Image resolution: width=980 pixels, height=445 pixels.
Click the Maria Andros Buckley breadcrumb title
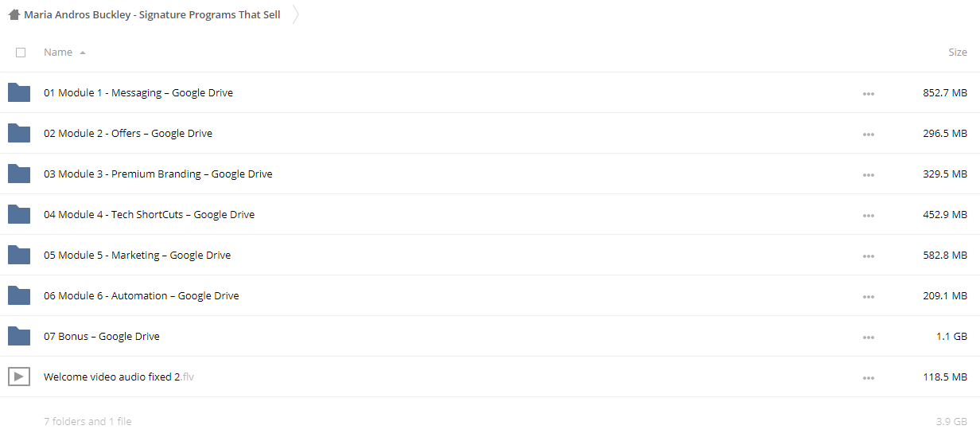pos(152,14)
